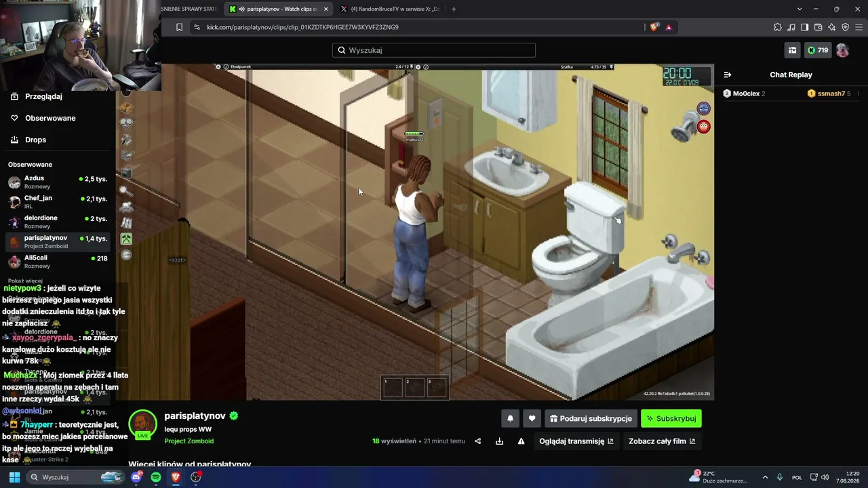Open the parisplatynov channel name link
Image resolution: width=868 pixels, height=488 pixels.
point(195,416)
